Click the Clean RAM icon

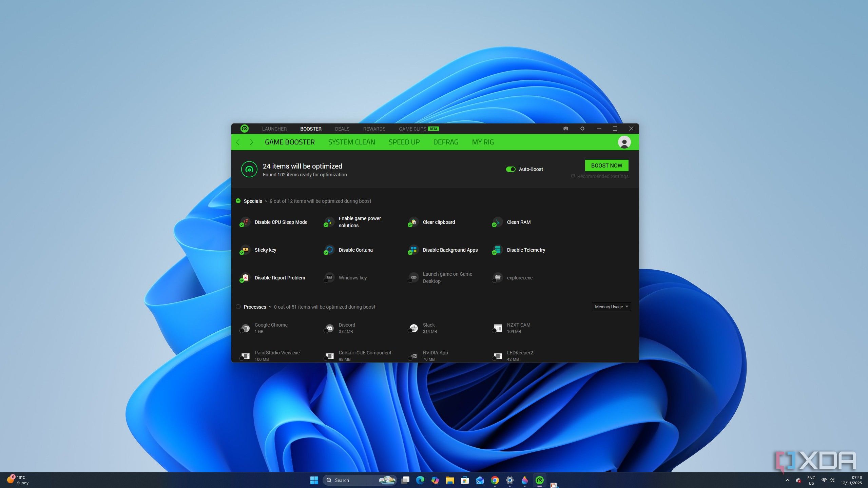(497, 222)
